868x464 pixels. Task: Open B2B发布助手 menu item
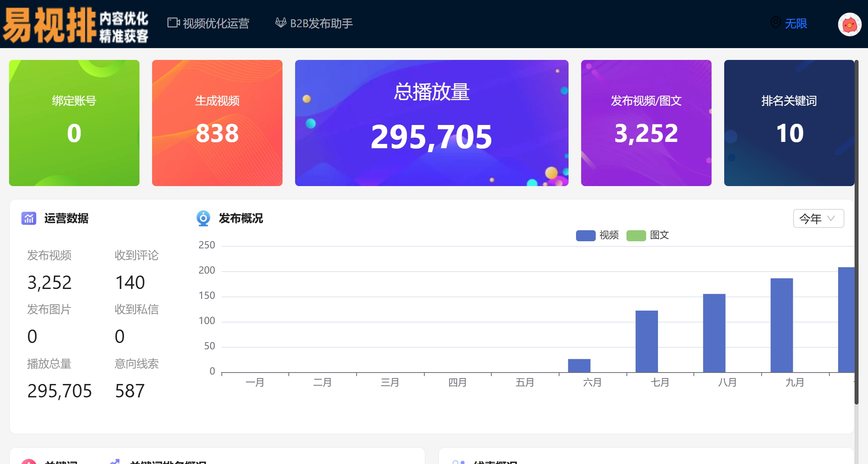[321, 24]
